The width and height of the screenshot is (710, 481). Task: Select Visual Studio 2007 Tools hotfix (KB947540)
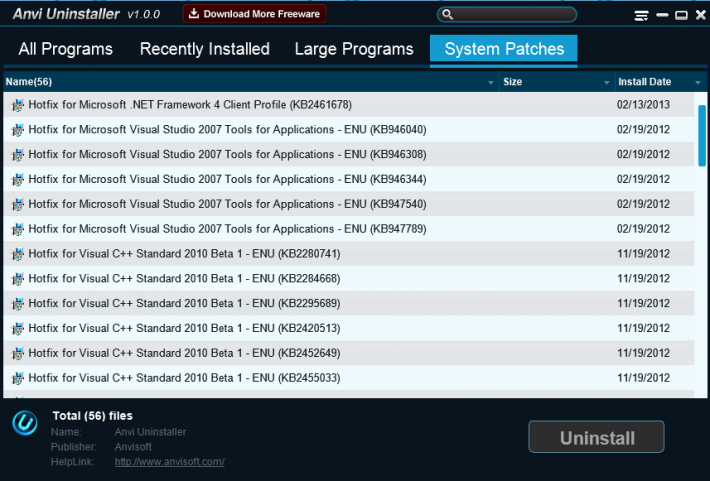[x=349, y=204]
